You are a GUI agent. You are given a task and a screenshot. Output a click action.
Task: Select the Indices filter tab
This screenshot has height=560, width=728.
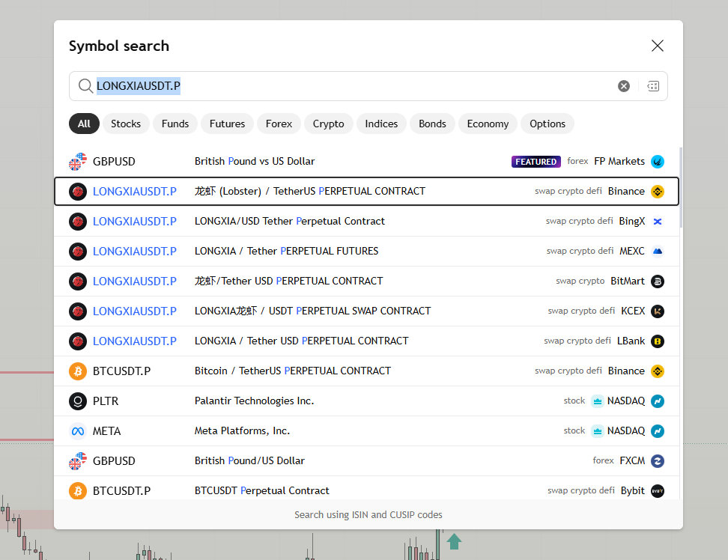click(x=381, y=124)
